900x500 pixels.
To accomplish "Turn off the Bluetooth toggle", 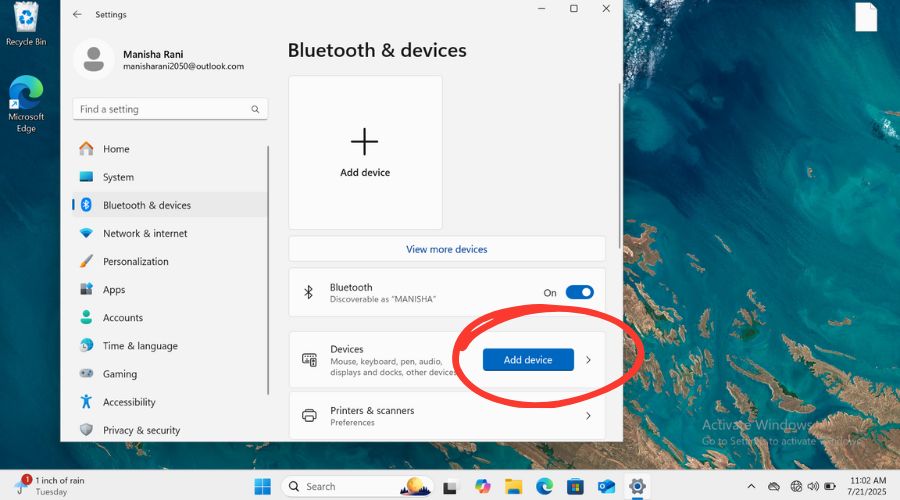I will (579, 292).
